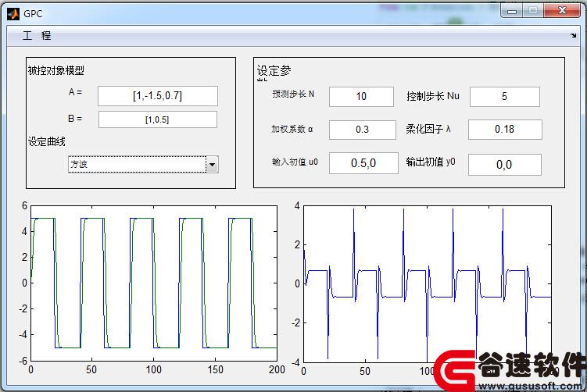Click the 柔化因子 λ label

click(428, 129)
